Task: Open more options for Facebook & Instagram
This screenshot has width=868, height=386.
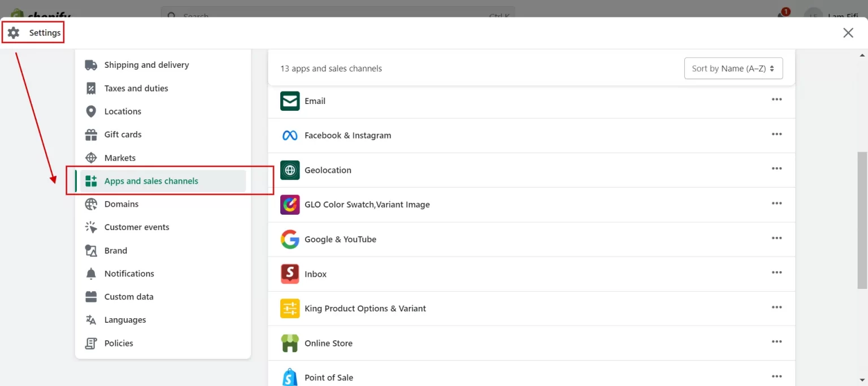Action: (777, 134)
